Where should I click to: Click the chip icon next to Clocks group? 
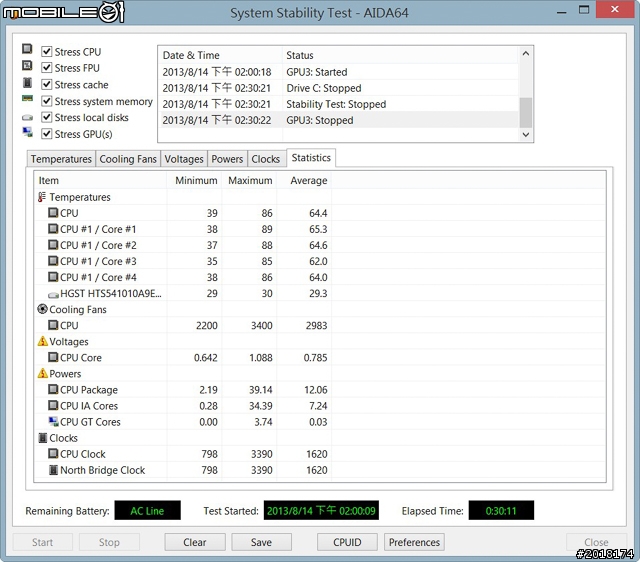(42, 438)
